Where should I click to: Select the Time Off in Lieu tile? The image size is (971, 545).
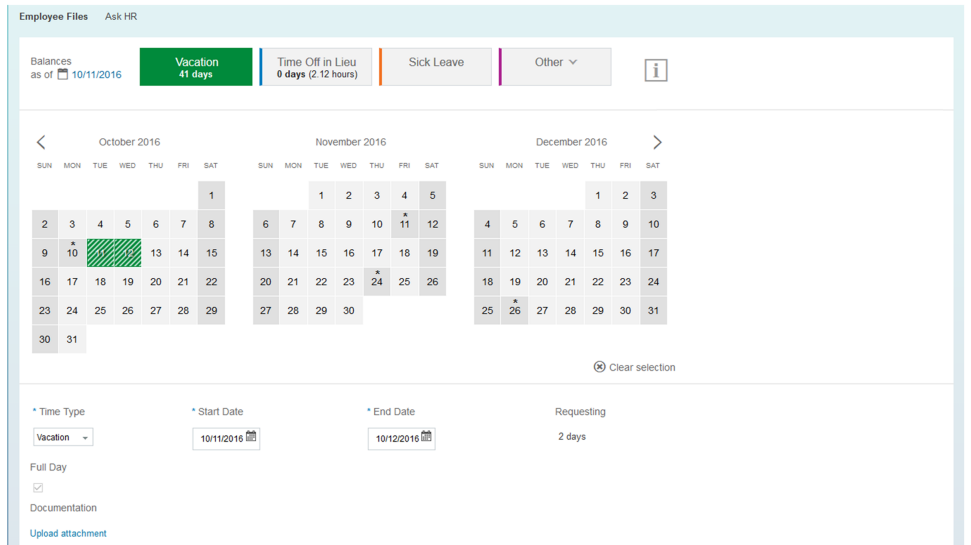pos(316,67)
